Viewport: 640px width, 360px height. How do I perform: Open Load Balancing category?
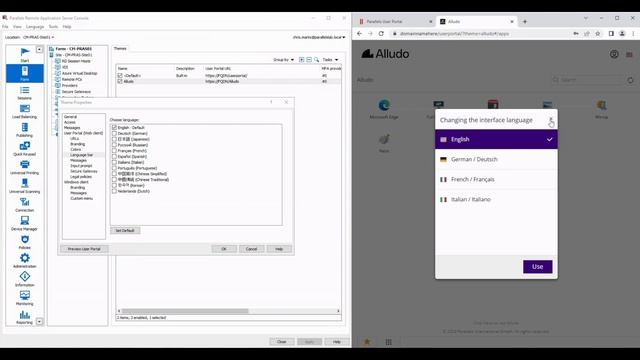coord(24,111)
